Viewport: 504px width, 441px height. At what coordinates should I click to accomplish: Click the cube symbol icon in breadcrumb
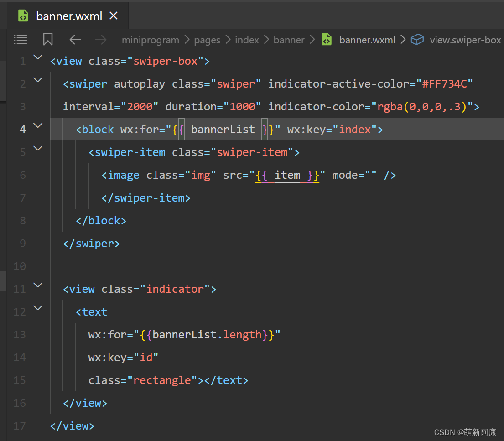417,40
